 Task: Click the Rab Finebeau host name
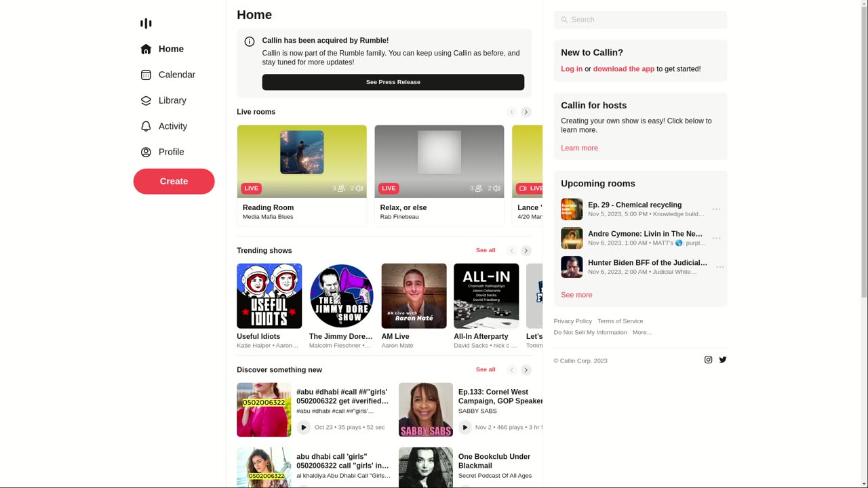[399, 217]
